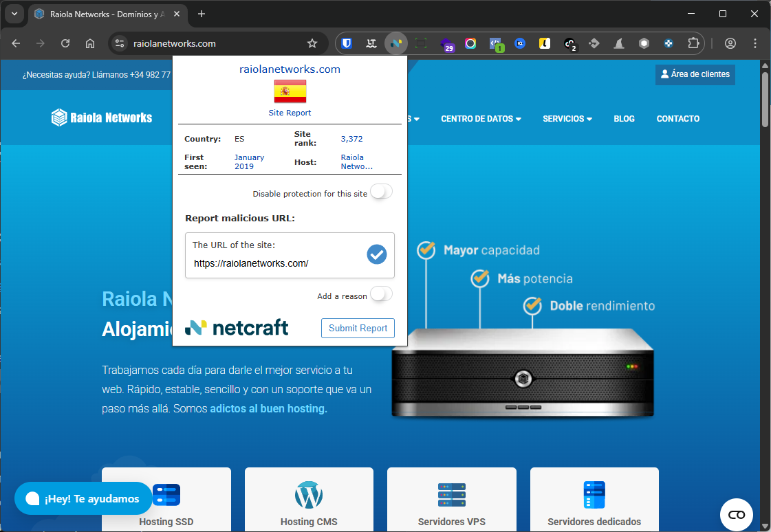Open the chat bubble at bottom right
771x532 pixels.
pos(736,514)
